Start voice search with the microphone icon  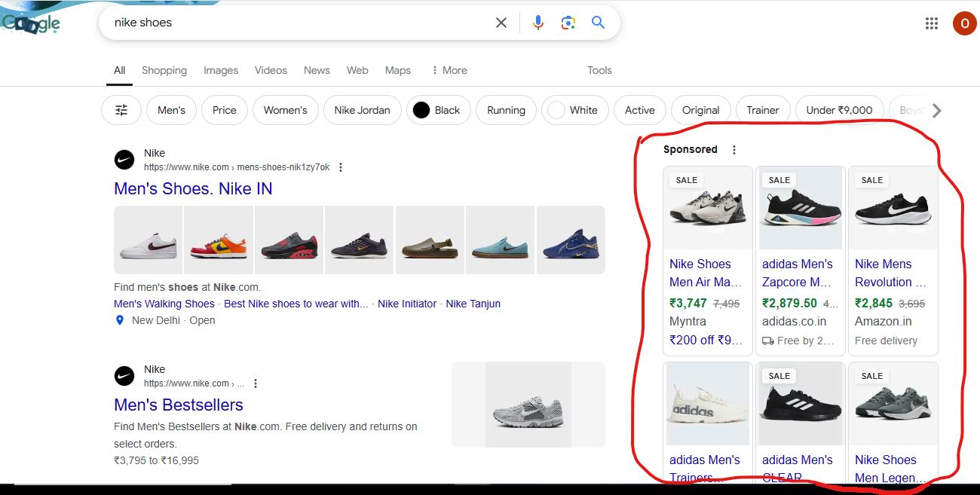(537, 23)
